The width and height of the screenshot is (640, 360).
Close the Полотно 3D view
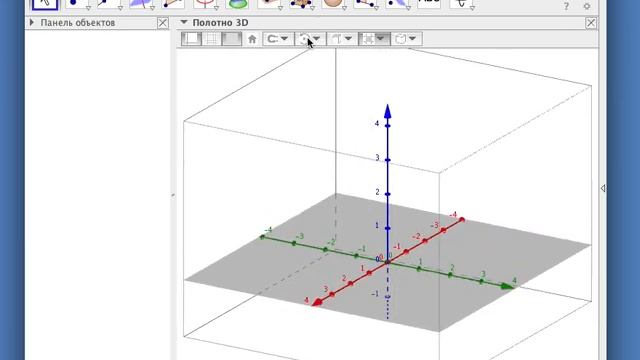591,23
